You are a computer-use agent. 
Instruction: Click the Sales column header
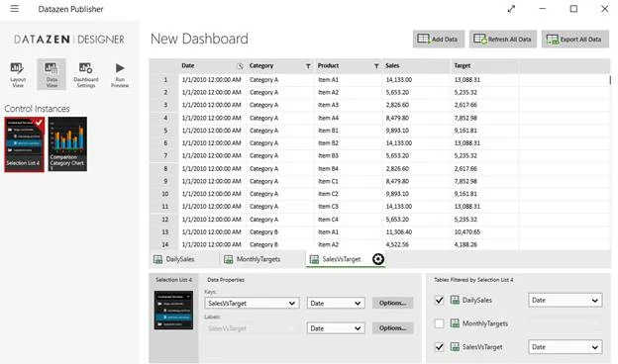point(416,65)
